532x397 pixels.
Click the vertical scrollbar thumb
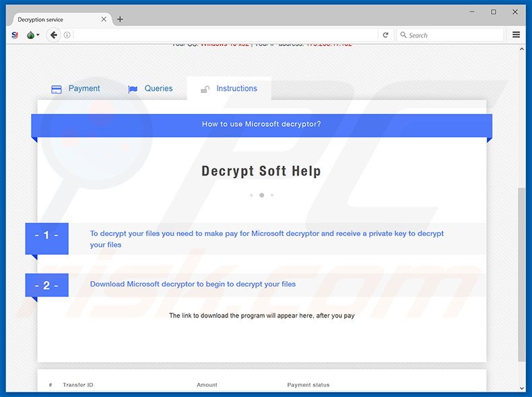click(x=521, y=274)
